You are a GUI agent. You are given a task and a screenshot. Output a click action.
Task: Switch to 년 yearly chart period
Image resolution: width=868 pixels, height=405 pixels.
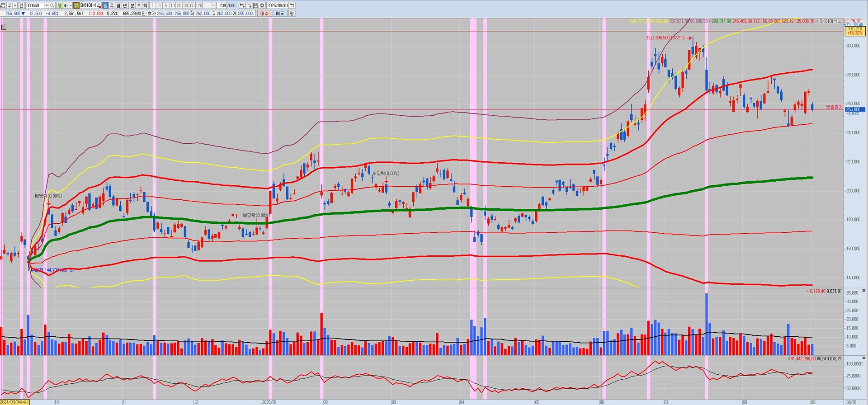pyautogui.click(x=125, y=5)
